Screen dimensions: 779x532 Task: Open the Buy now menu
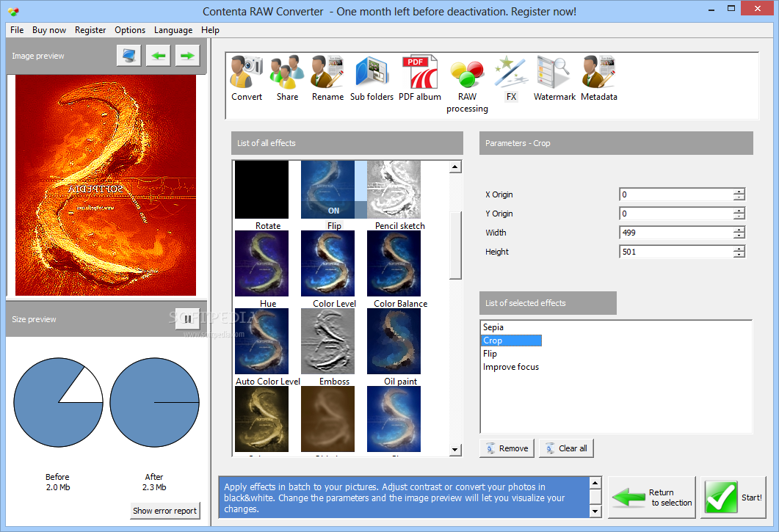pos(49,30)
